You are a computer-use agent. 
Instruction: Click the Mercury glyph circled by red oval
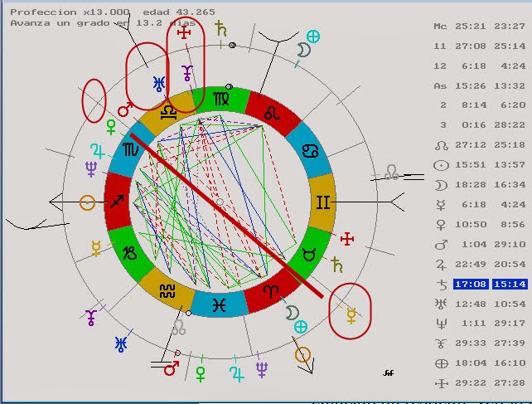[351, 314]
